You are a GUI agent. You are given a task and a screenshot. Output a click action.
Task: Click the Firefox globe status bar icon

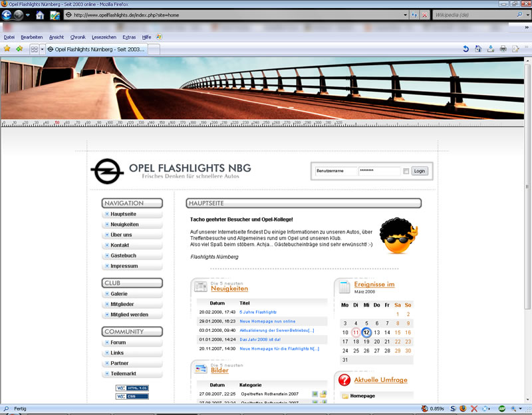coord(463,408)
